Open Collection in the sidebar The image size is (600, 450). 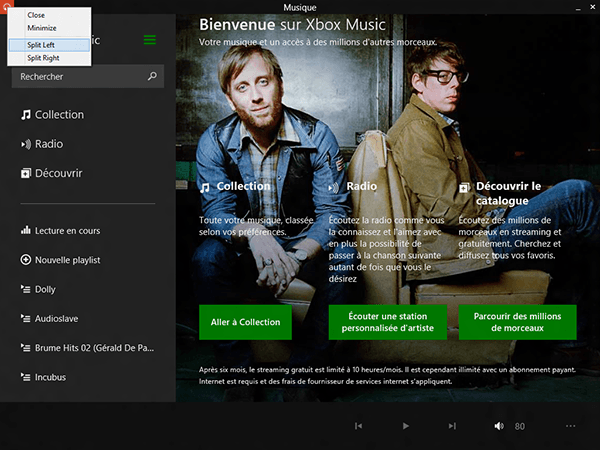point(52,115)
